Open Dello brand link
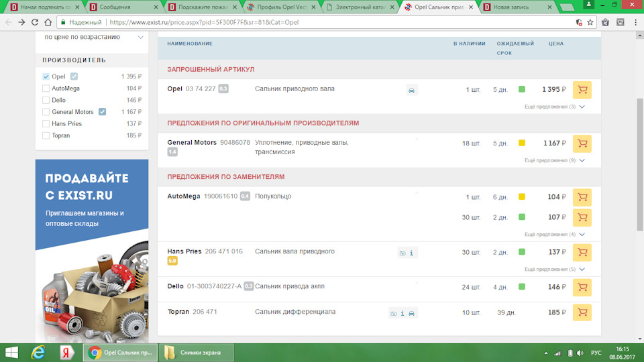 pyautogui.click(x=175, y=286)
